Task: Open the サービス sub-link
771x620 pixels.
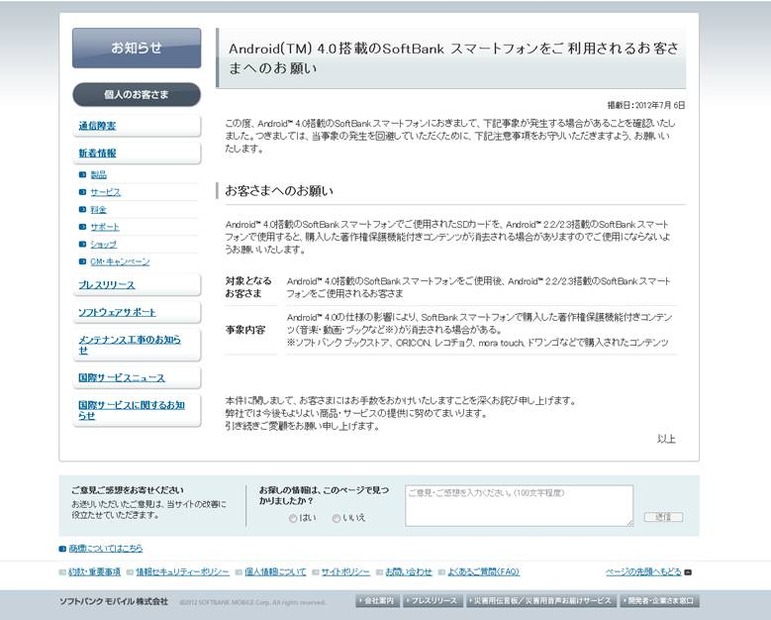Action: point(105,192)
